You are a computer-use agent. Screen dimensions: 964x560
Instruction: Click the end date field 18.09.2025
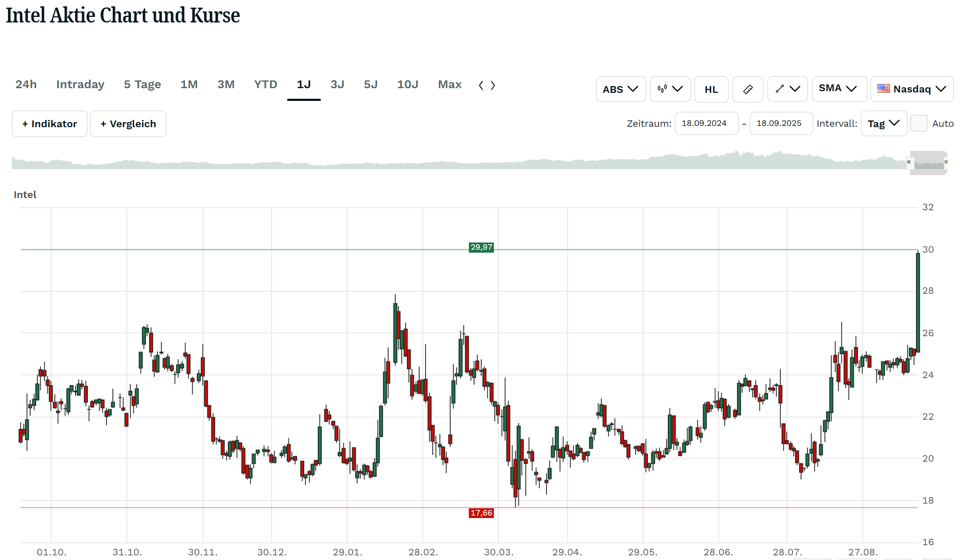(781, 123)
